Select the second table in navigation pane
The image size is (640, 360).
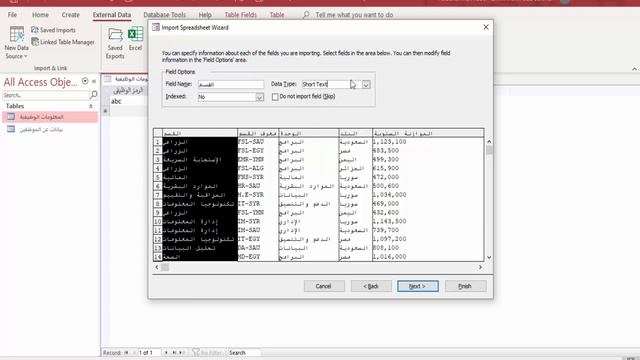(50, 129)
